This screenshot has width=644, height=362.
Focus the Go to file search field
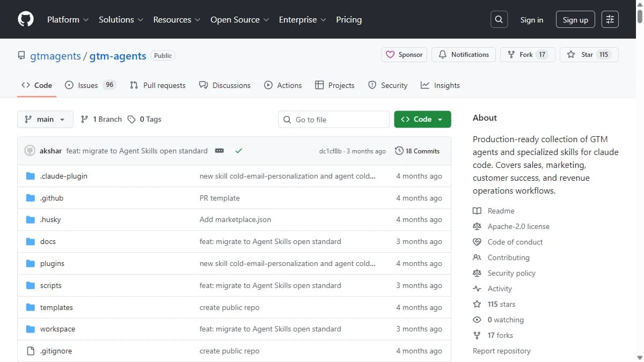point(334,120)
